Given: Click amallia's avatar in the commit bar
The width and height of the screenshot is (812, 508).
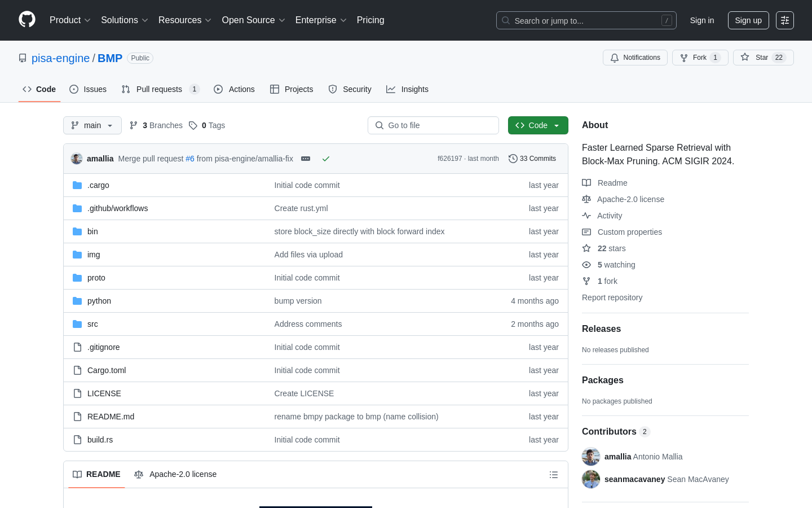Looking at the screenshot, I should pyautogui.click(x=77, y=159).
